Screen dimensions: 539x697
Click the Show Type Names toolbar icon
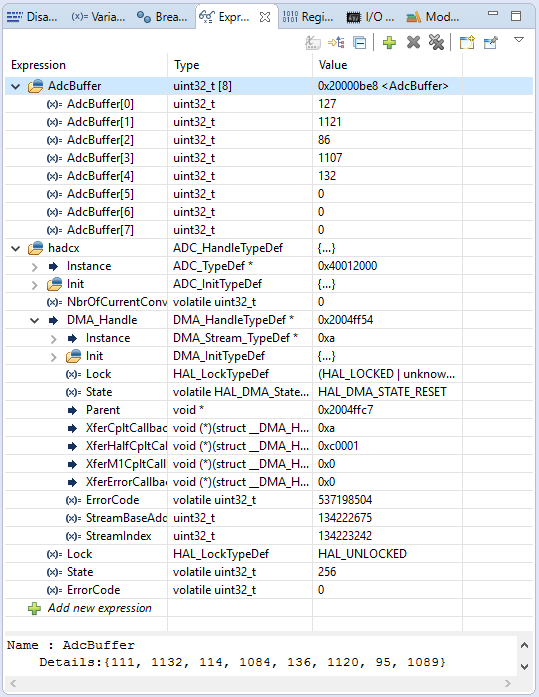click(x=313, y=43)
